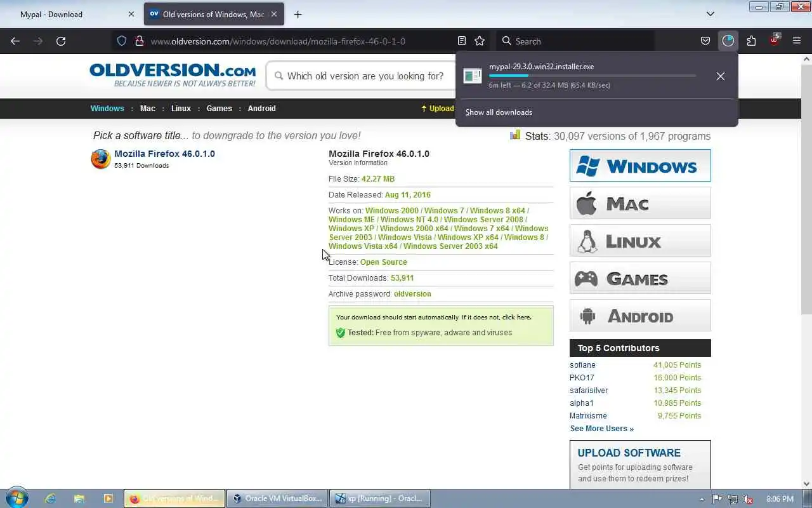Image resolution: width=812 pixels, height=508 pixels.
Task: Click the OLDVERSION.com logo
Action: tap(173, 74)
